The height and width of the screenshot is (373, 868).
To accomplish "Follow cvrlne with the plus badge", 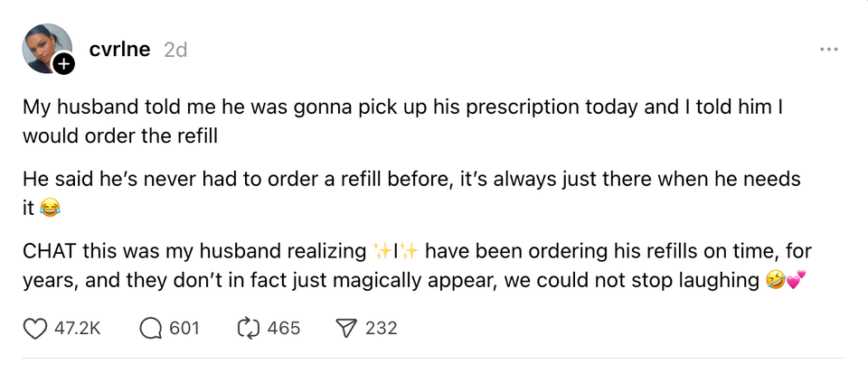I will [x=63, y=64].
